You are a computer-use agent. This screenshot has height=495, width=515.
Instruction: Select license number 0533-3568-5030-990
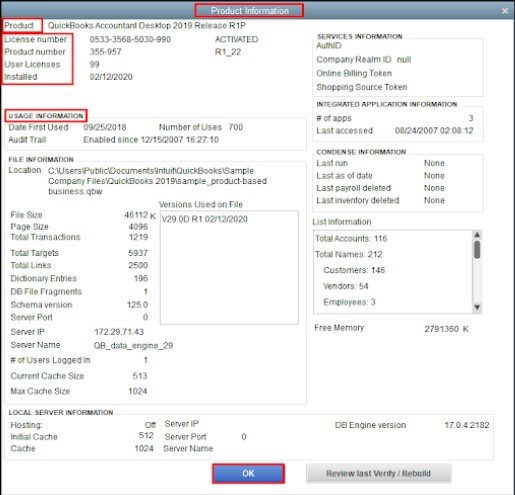tap(130, 39)
